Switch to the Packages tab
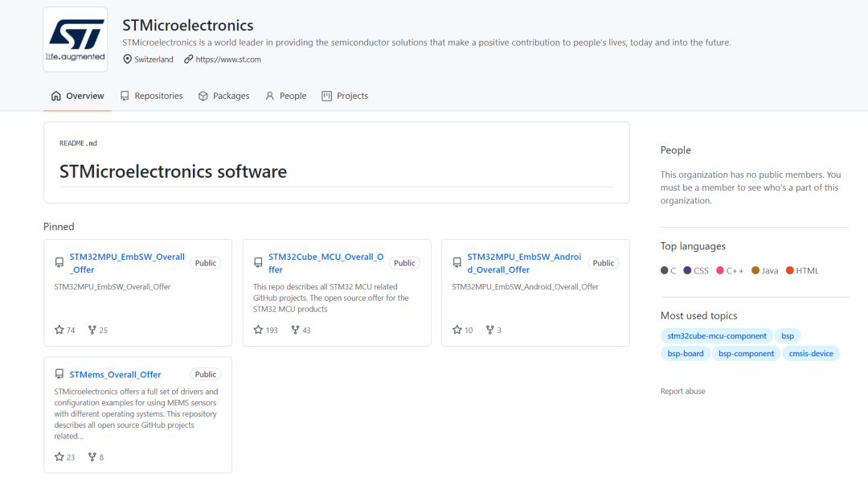This screenshot has height=489, width=868. click(x=223, y=96)
